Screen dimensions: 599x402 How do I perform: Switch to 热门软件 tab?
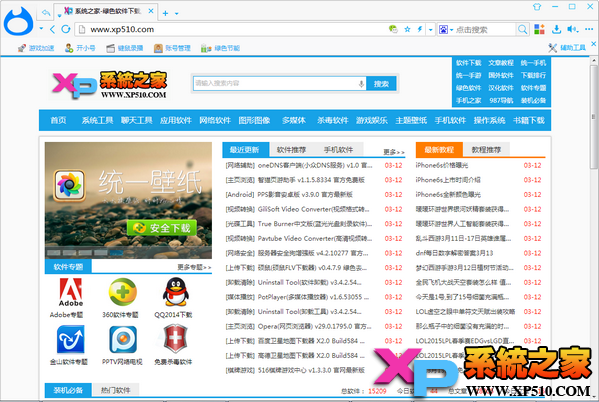tap(116, 390)
